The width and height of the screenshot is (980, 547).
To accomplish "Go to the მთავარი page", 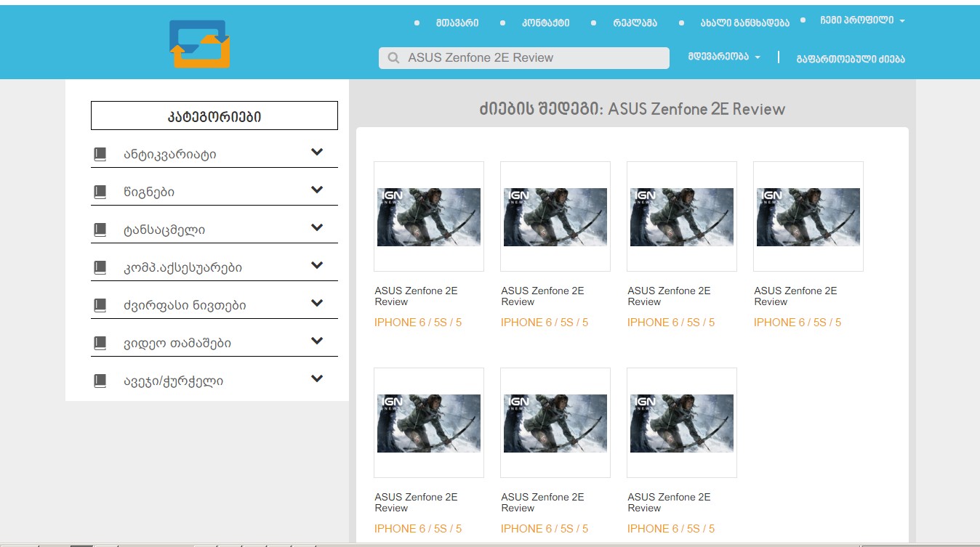I will [x=457, y=23].
